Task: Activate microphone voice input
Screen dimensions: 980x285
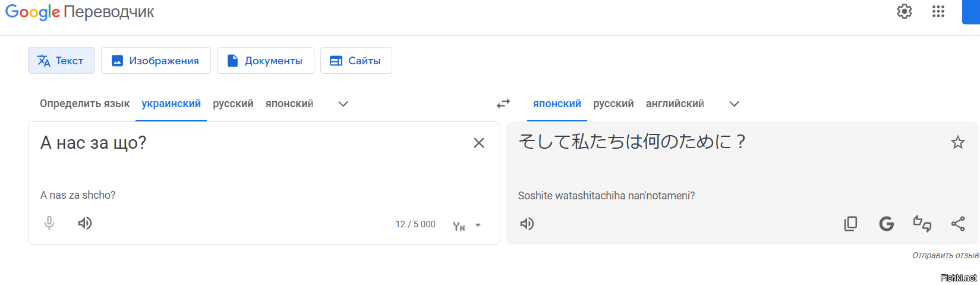Action: pyautogui.click(x=49, y=223)
